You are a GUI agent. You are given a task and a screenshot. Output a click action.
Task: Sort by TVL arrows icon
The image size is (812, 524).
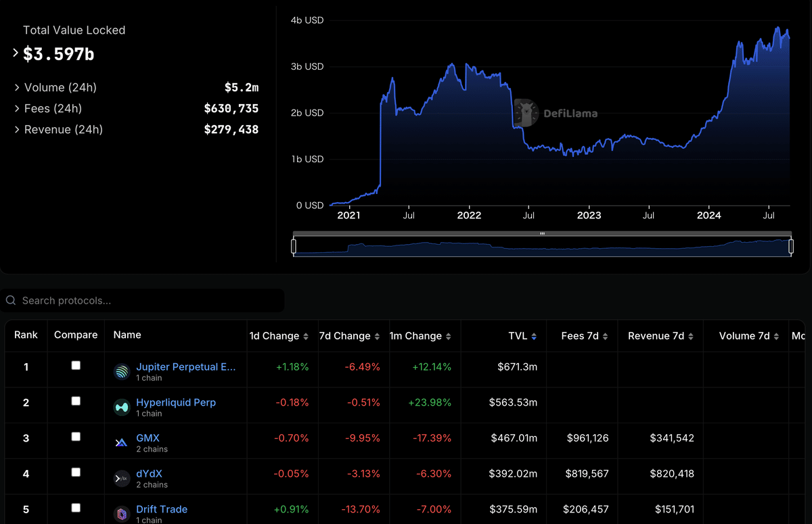534,337
